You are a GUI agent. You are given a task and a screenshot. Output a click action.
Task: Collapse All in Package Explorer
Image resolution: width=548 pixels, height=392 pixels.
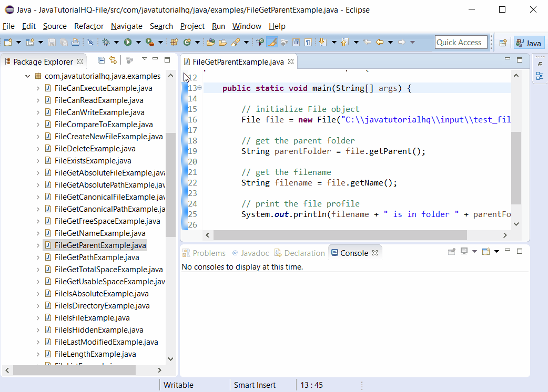tap(101, 60)
